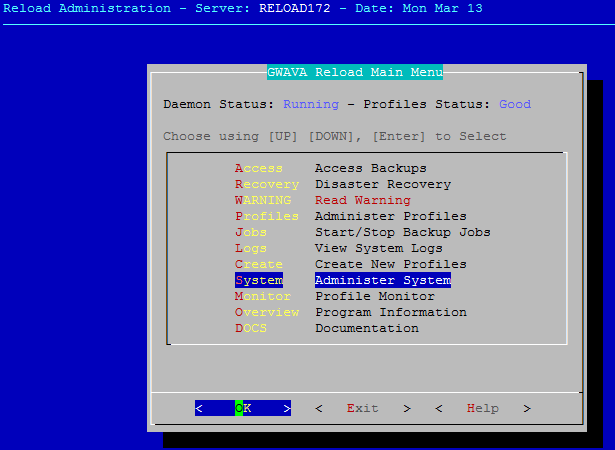Click 'Access Backups' description text
The width and height of the screenshot is (615, 450).
point(371,168)
